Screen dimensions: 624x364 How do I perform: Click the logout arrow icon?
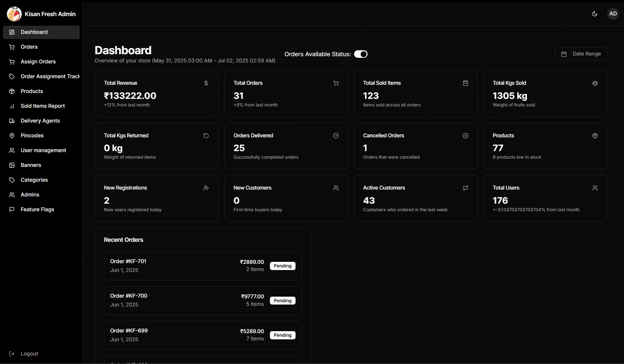tap(12, 354)
